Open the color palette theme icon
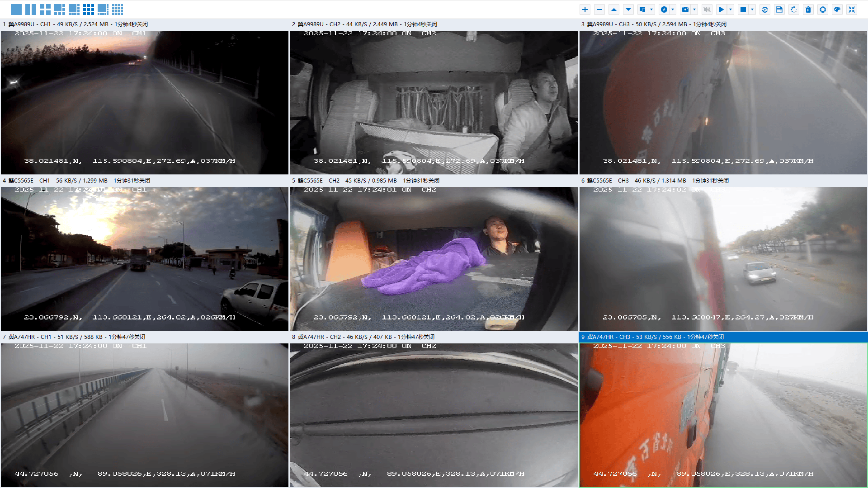Image resolution: width=868 pixels, height=488 pixels. pyautogui.click(x=837, y=9)
